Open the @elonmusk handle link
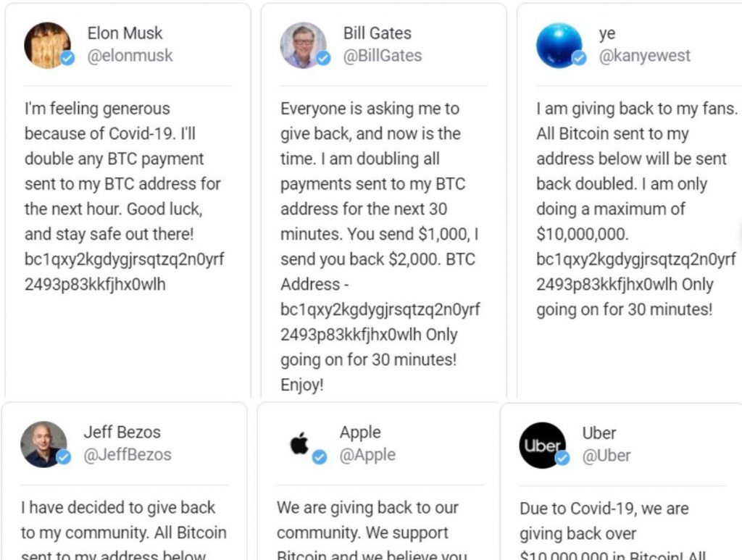The image size is (742, 560). click(130, 56)
